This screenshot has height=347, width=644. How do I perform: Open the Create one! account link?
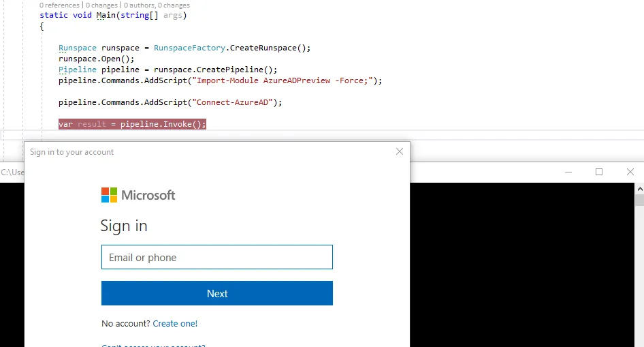tap(175, 324)
